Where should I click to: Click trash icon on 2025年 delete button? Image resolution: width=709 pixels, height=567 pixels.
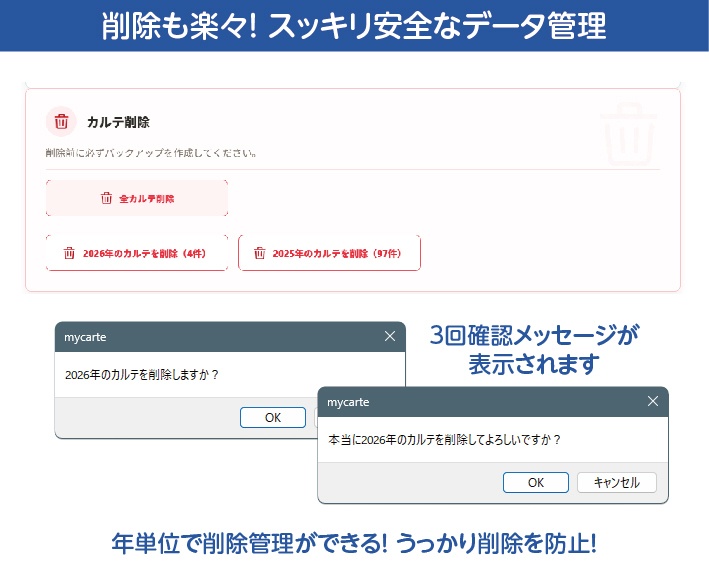[x=260, y=253]
